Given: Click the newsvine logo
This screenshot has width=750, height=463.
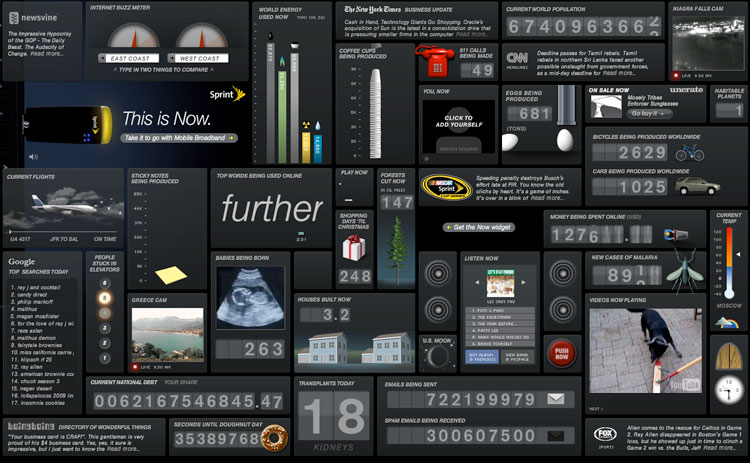Looking at the screenshot, I should (x=33, y=18).
